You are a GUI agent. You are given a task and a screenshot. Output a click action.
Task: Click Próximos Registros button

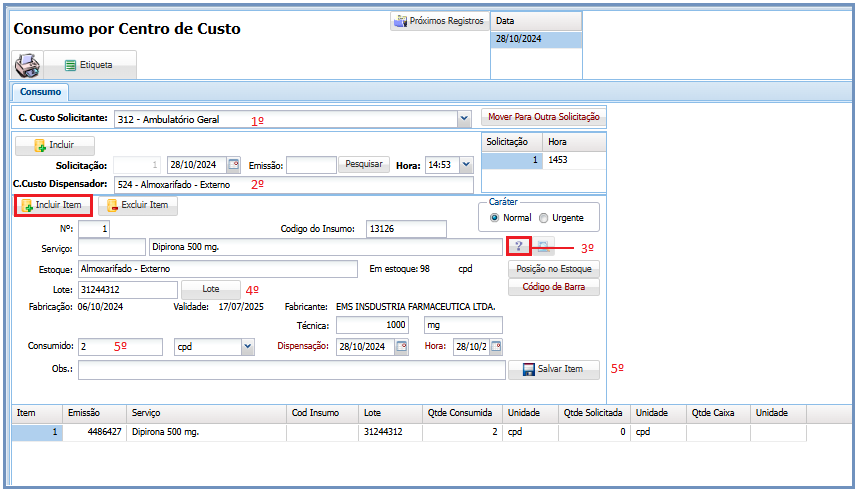(x=439, y=21)
